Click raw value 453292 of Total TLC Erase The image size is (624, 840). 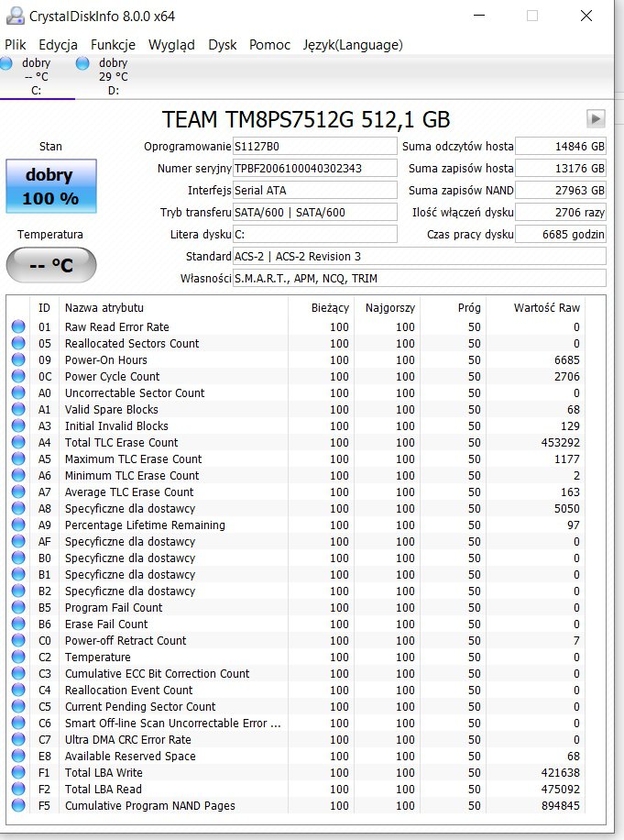[560, 442]
